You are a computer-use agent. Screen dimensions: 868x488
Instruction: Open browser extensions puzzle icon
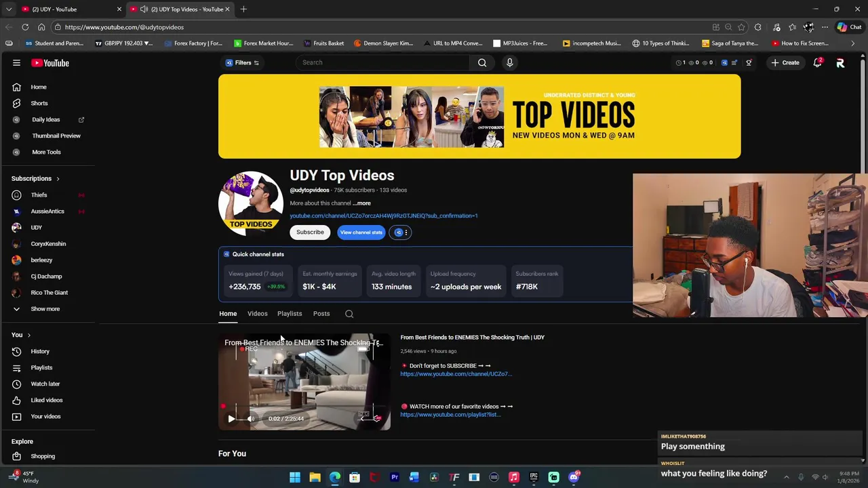pos(758,27)
